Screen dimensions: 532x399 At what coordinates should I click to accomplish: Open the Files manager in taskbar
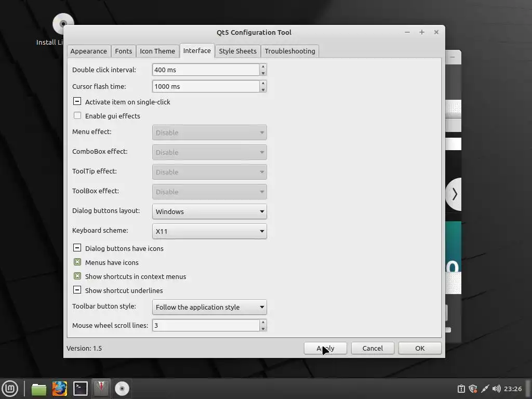pos(38,389)
